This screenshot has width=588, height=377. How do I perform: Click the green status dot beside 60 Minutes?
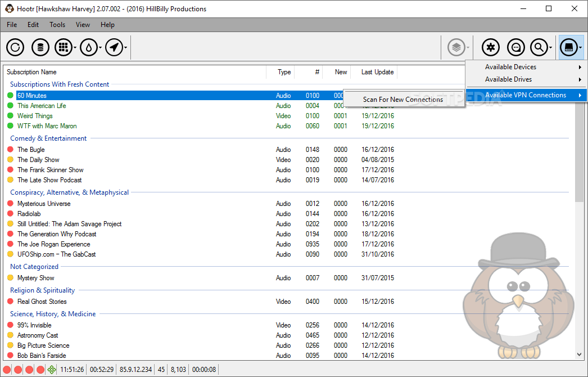(x=11, y=96)
